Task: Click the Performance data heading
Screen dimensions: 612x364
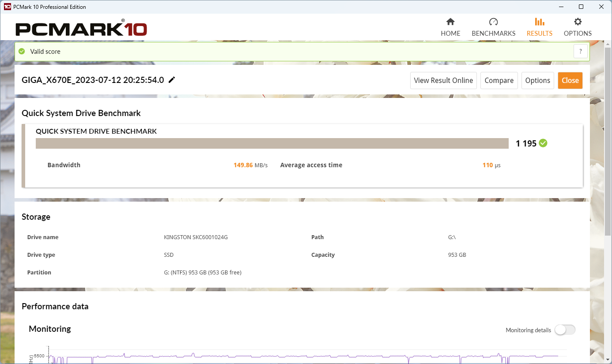Action: click(55, 306)
